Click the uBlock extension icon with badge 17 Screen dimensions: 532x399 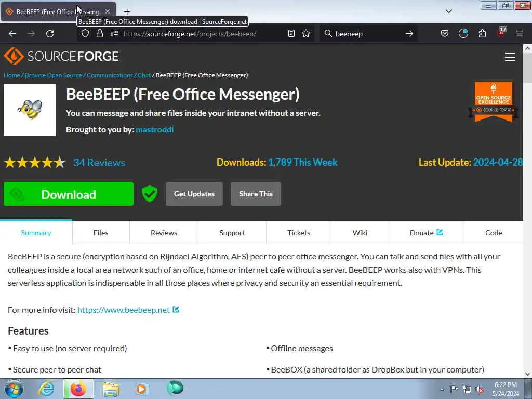point(501,33)
